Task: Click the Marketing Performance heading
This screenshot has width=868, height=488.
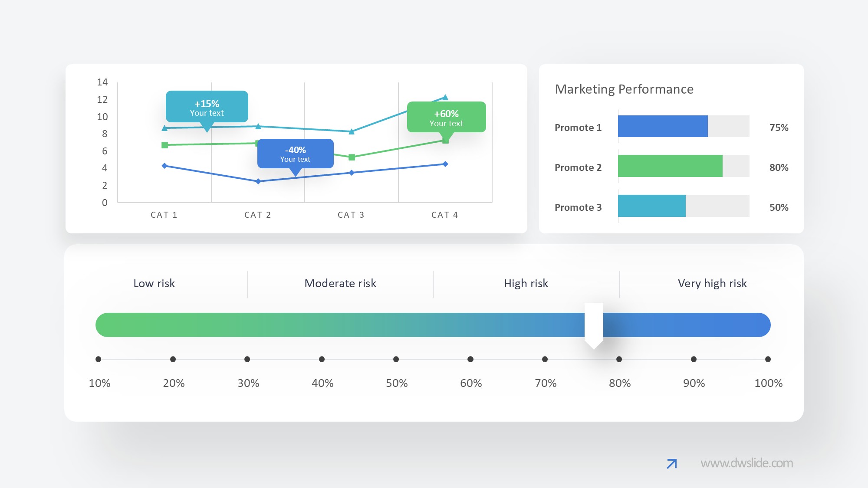Action: 624,89
